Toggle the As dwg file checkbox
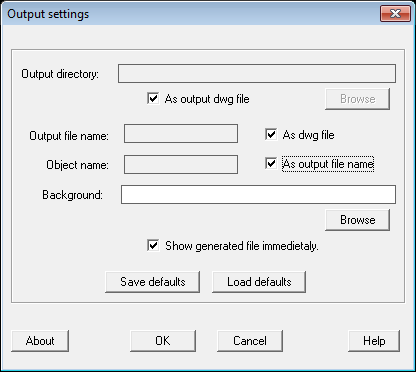Viewport: 416px width, 372px height. (x=271, y=135)
